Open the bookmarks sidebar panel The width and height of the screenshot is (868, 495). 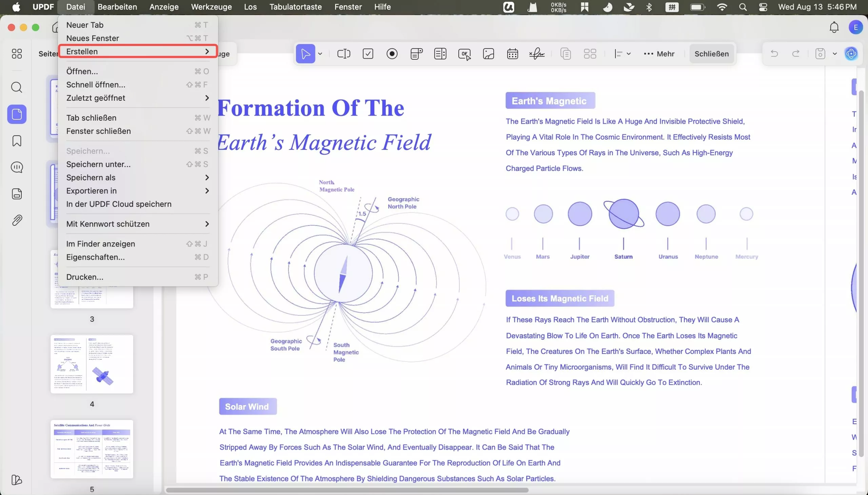(17, 141)
